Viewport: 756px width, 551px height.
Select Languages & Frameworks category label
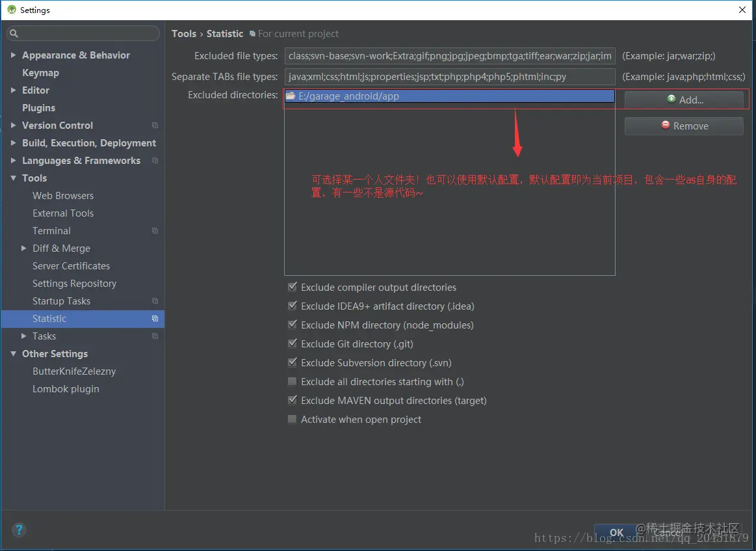(x=81, y=161)
